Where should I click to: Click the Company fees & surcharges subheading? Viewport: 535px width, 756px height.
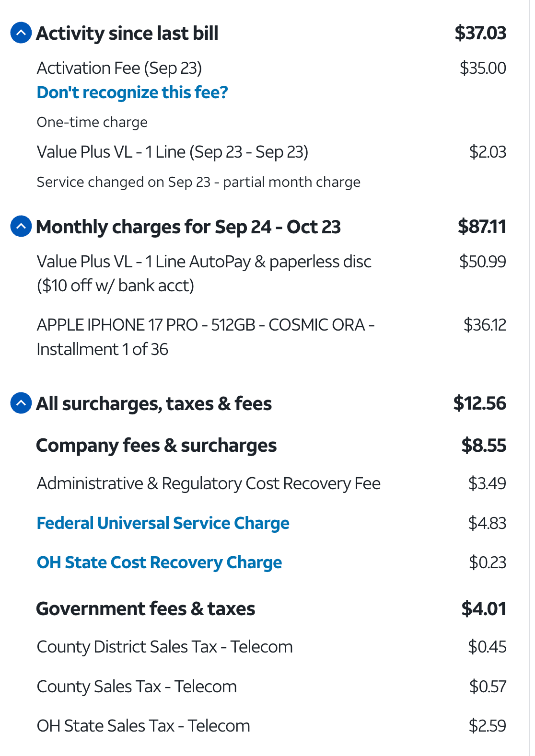pyautogui.click(x=156, y=446)
